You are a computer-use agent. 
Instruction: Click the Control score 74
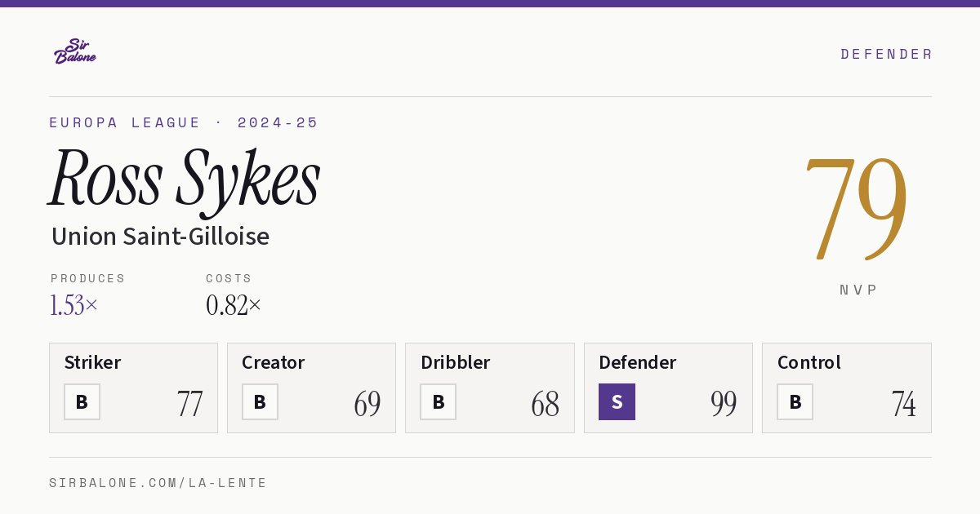[903, 404]
